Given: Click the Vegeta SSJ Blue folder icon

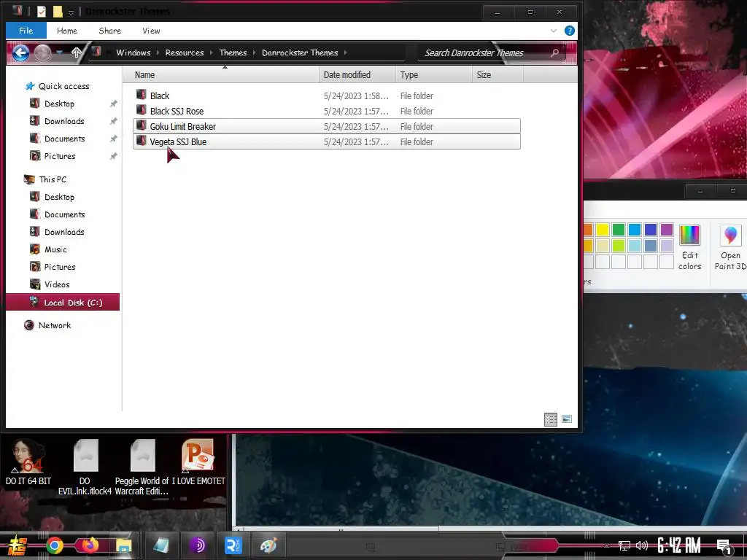Looking at the screenshot, I should [x=141, y=141].
